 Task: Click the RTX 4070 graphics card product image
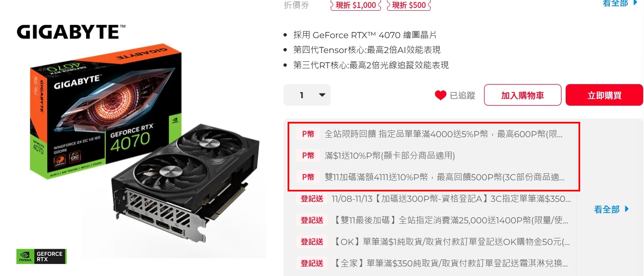141,145
